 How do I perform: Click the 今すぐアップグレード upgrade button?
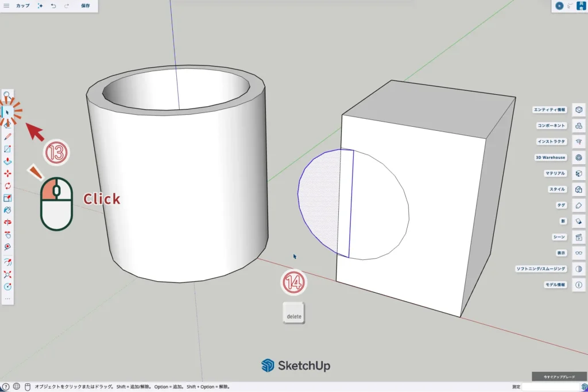click(559, 377)
